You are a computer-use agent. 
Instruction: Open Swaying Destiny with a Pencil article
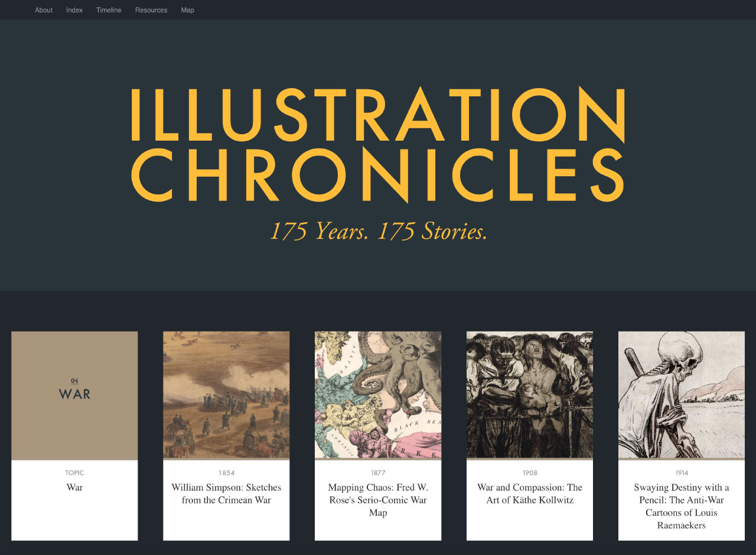pos(682,507)
